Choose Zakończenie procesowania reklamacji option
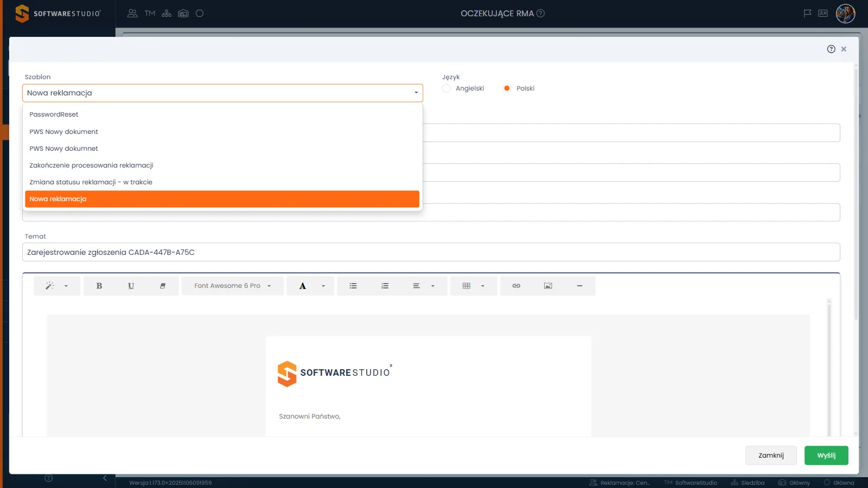This screenshot has height=488, width=868. tap(222, 165)
